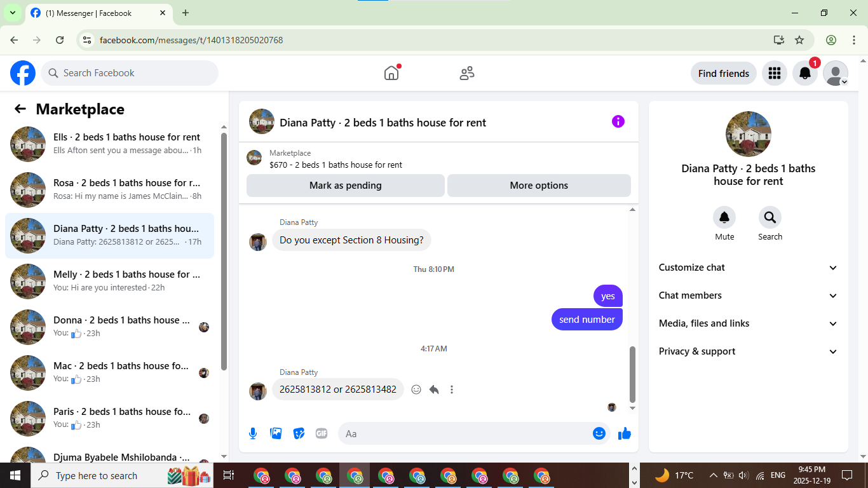Expand Customize chat section
Viewport: 868px width, 488px height.
[749, 268]
